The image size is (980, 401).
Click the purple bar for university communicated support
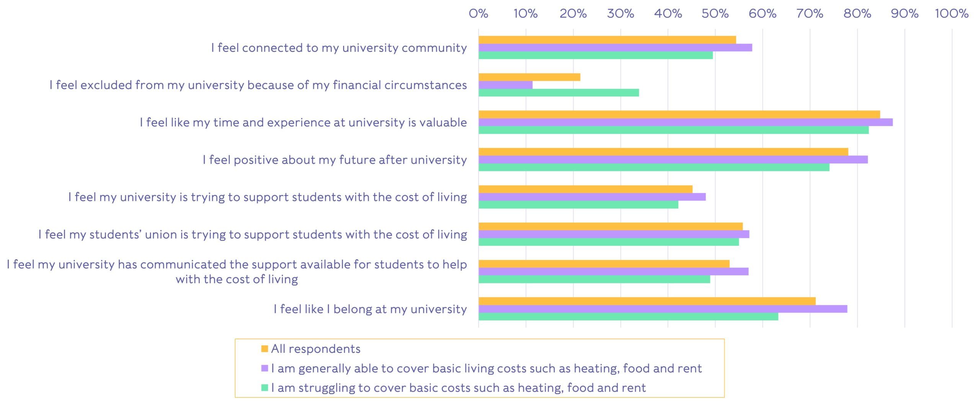tap(613, 272)
